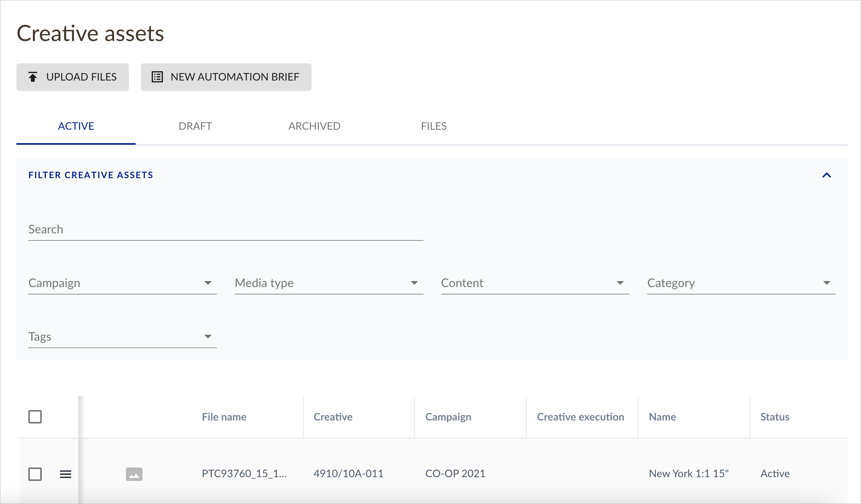
Task: Click the File name column header
Action: (x=224, y=417)
